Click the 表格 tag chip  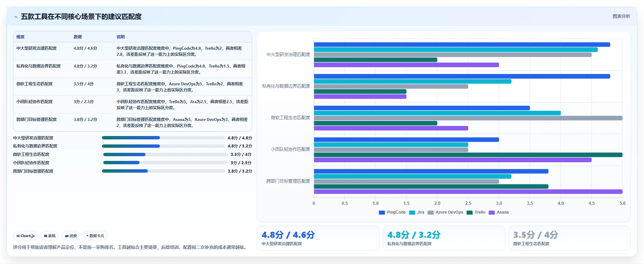pyautogui.click(x=50, y=236)
